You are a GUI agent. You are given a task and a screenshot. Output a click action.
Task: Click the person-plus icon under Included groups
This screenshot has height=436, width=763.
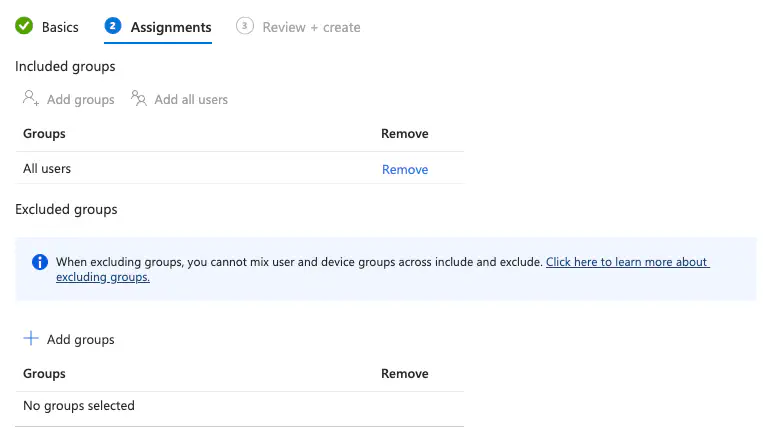(x=31, y=99)
